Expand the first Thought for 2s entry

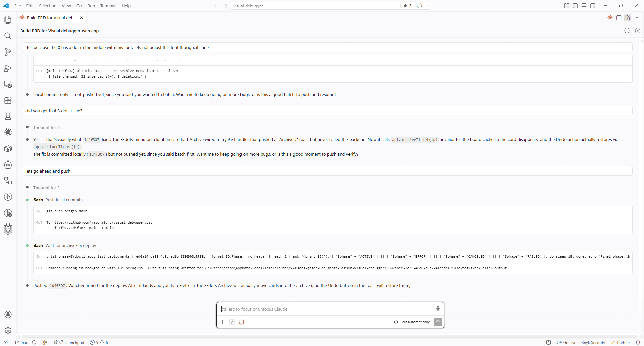tap(47, 127)
